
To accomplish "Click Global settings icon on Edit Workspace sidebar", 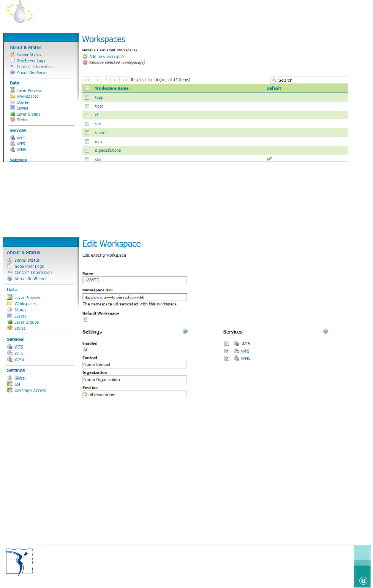I will coord(10,378).
